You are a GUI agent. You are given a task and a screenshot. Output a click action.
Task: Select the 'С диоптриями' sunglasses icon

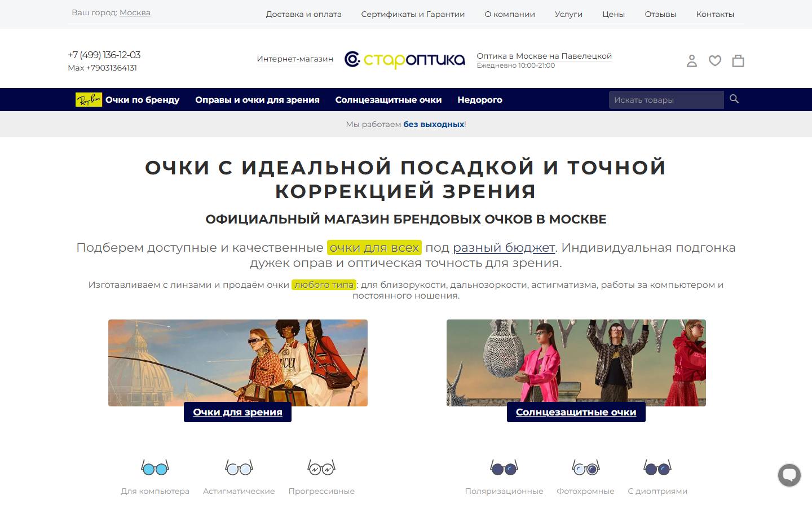[x=657, y=468]
